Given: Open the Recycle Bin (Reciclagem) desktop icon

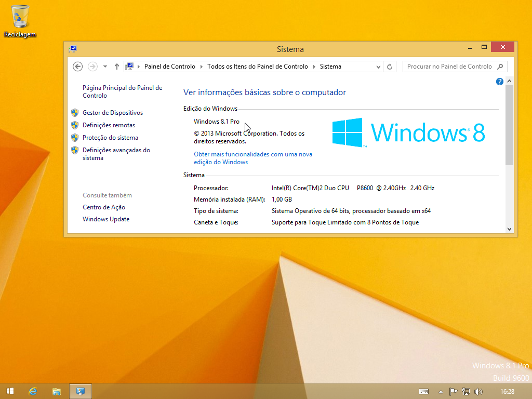Looking at the screenshot, I should pos(20,21).
